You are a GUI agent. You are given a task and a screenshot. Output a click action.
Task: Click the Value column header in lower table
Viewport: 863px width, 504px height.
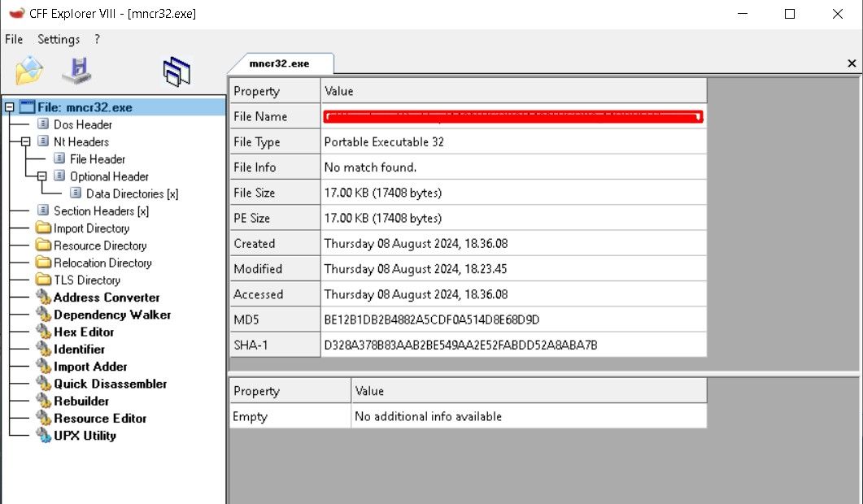click(529, 391)
